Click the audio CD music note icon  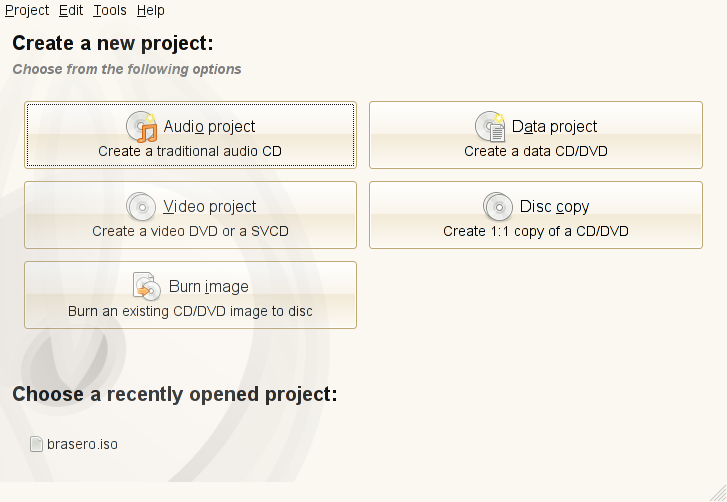(x=142, y=127)
